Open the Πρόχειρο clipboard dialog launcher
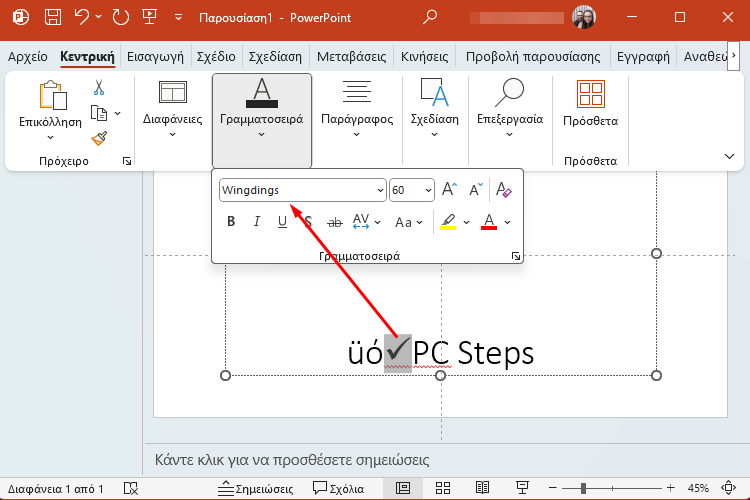The width and height of the screenshot is (750, 500). tap(127, 161)
